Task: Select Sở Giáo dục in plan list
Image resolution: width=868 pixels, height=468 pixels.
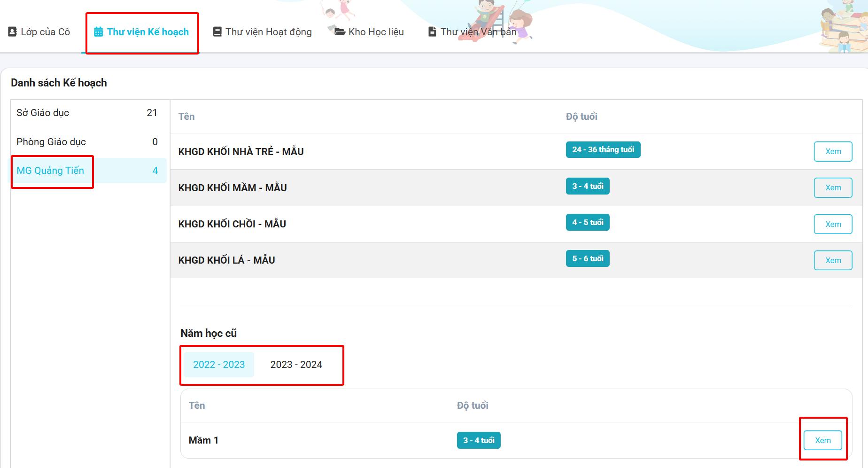Action: 43,113
